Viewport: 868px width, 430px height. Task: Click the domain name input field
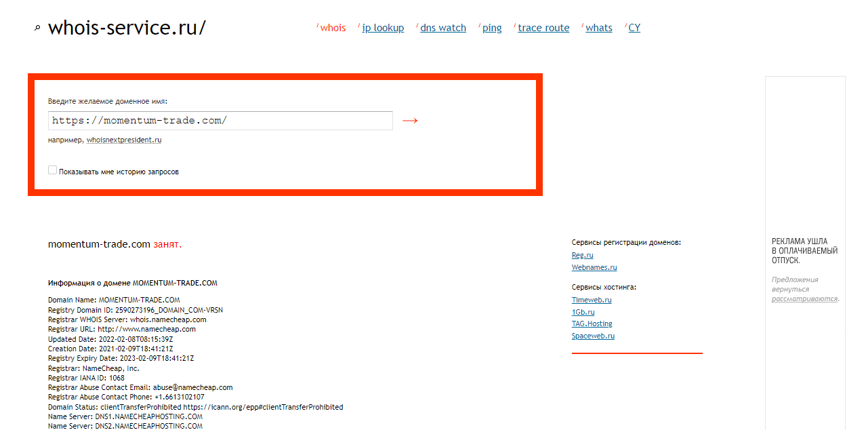coord(220,121)
